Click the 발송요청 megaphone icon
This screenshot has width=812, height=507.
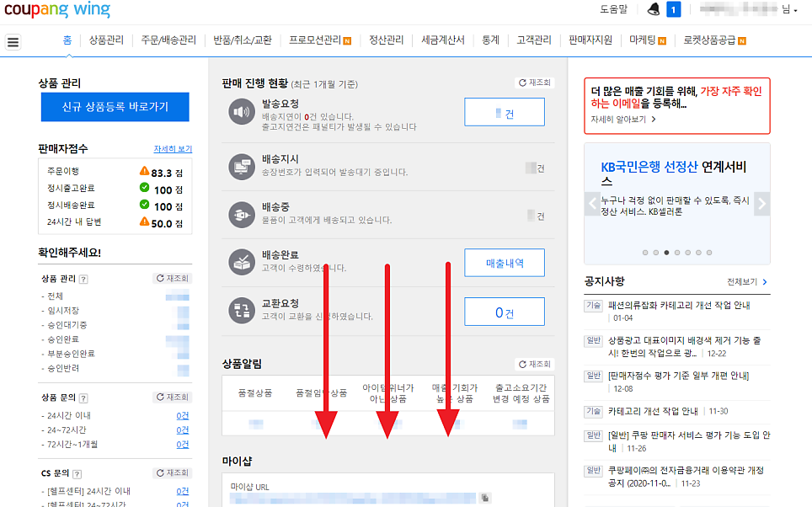(242, 111)
